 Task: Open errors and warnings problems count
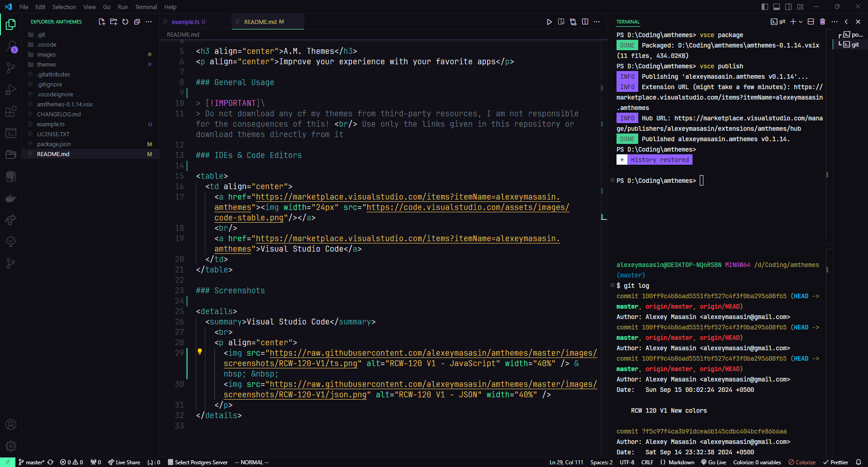[x=71, y=462]
